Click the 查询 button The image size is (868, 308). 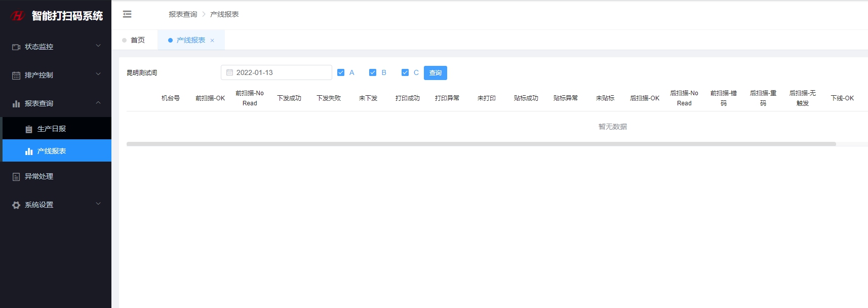[436, 73]
